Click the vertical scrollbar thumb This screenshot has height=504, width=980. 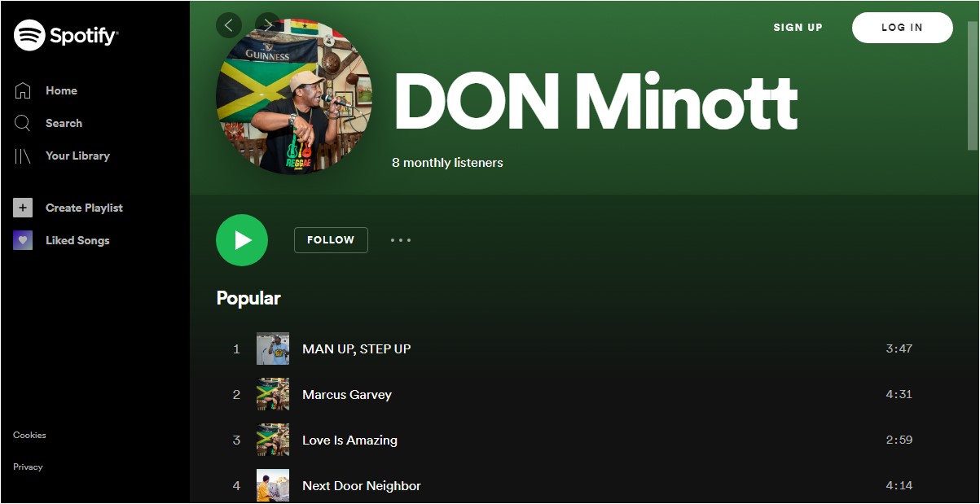click(973, 85)
